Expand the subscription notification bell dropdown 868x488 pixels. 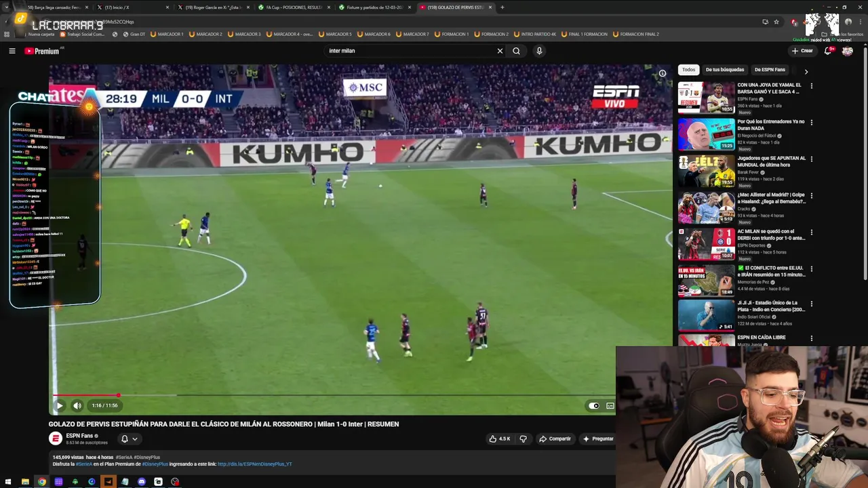pyautogui.click(x=129, y=439)
